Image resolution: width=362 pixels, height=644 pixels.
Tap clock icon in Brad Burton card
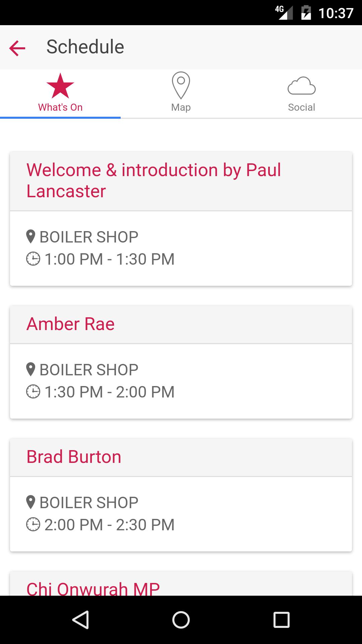click(x=33, y=525)
